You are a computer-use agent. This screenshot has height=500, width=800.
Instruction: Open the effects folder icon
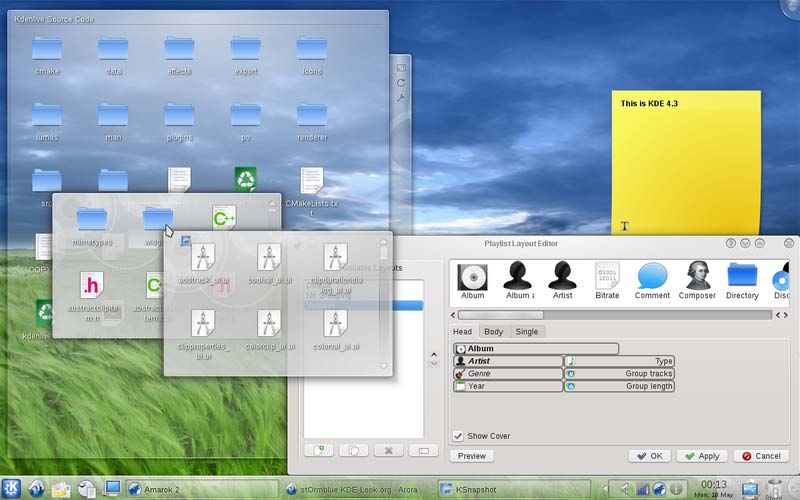coord(180,48)
